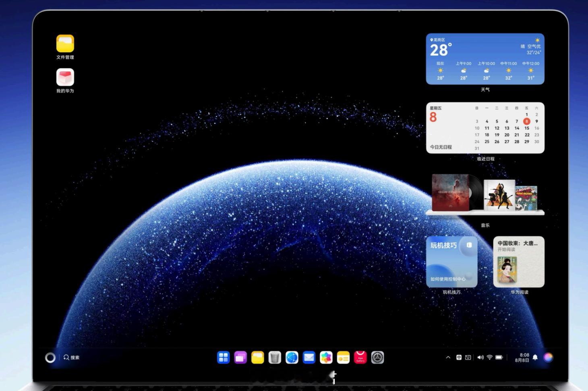
Task: Open the trash bin in the dock
Action: click(275, 358)
